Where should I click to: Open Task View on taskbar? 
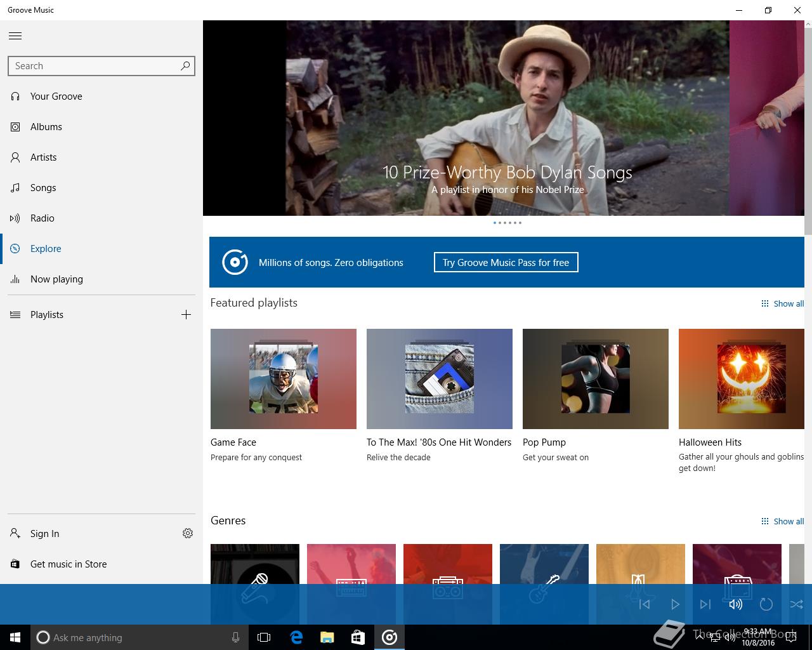[x=264, y=637]
